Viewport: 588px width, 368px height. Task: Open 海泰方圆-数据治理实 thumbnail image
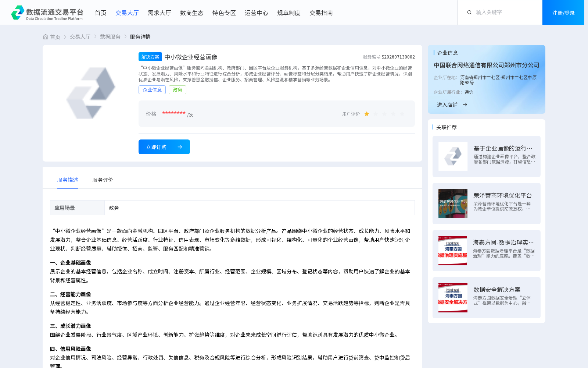(x=453, y=251)
